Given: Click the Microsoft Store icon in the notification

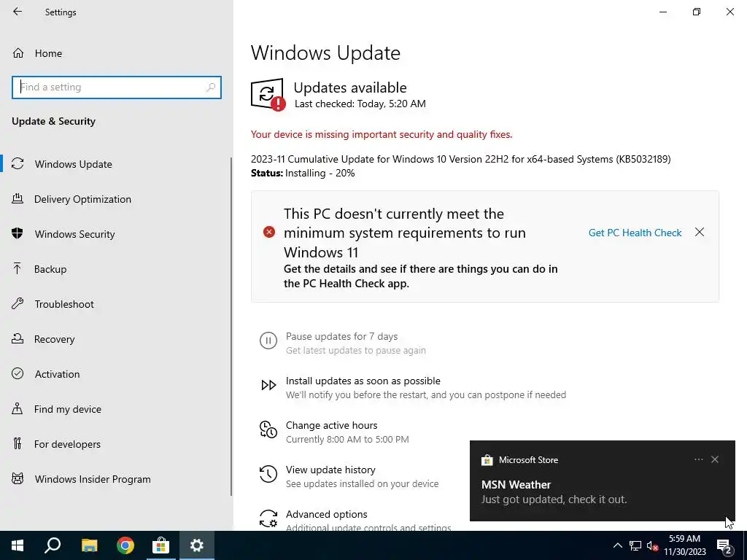Looking at the screenshot, I should 487,460.
